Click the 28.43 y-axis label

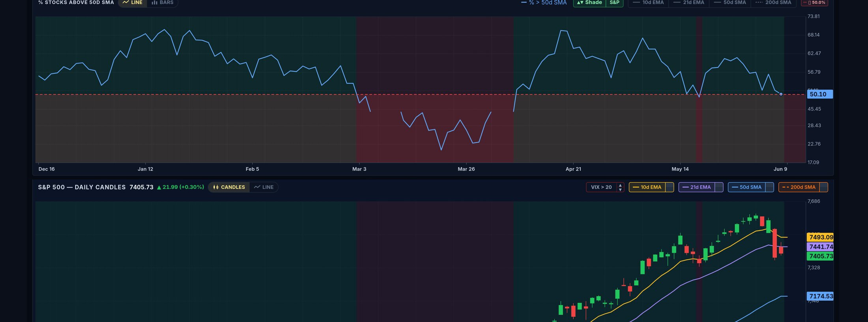[814, 125]
